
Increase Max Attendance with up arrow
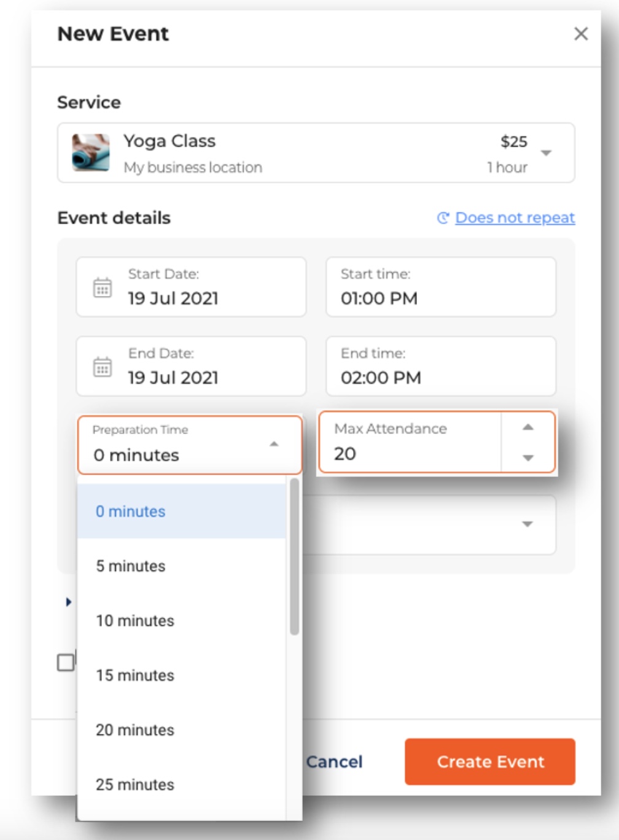pyautogui.click(x=528, y=427)
